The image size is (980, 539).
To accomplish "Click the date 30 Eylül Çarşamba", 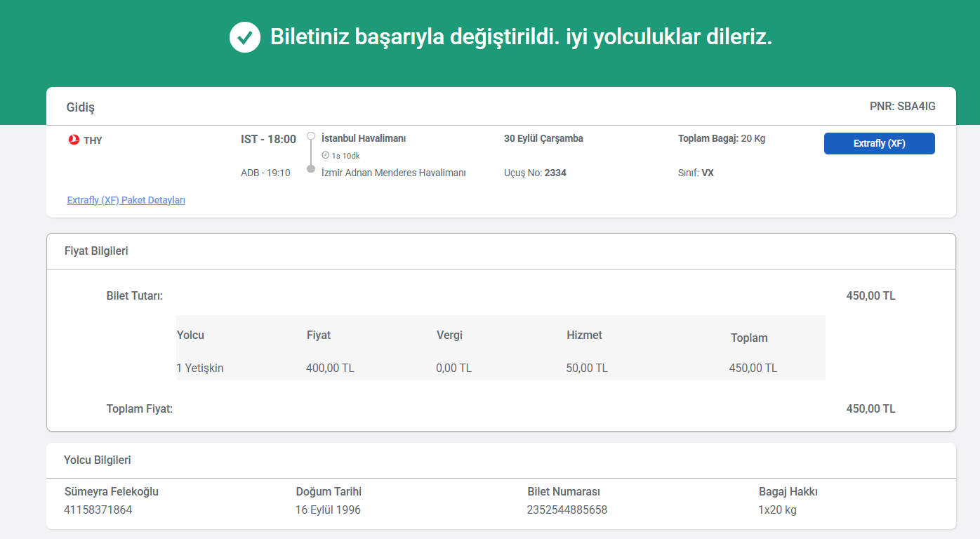I will (x=543, y=138).
